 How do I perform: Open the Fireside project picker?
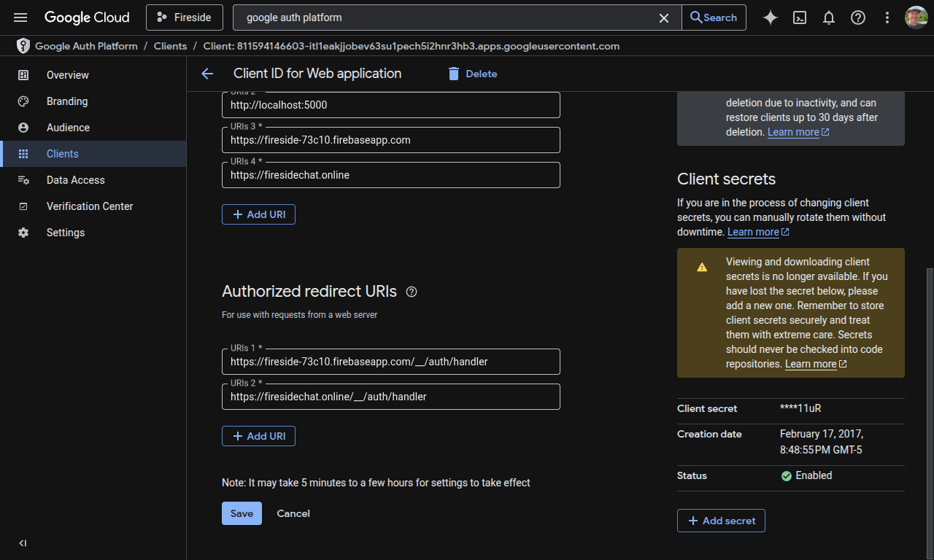pyautogui.click(x=184, y=17)
